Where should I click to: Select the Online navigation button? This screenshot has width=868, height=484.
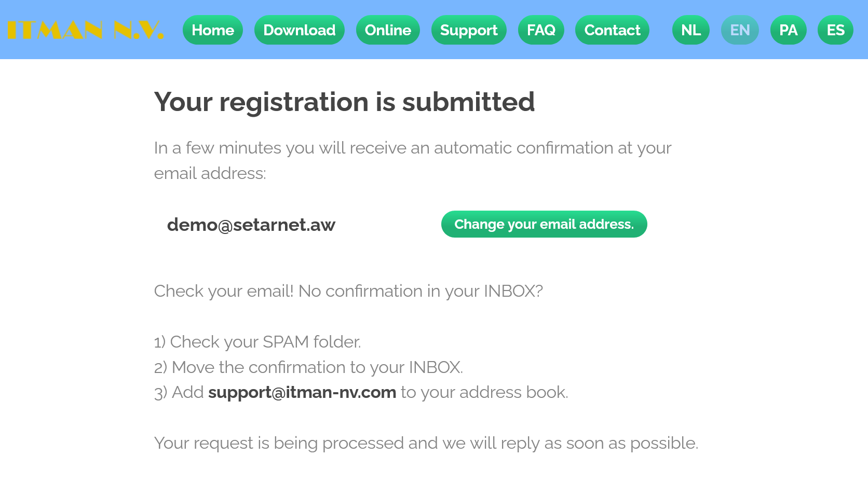pos(388,30)
